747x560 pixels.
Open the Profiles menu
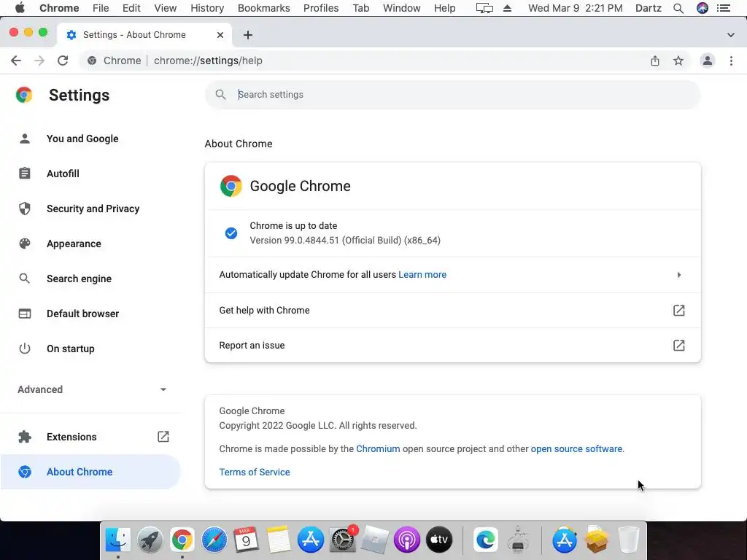coord(321,8)
